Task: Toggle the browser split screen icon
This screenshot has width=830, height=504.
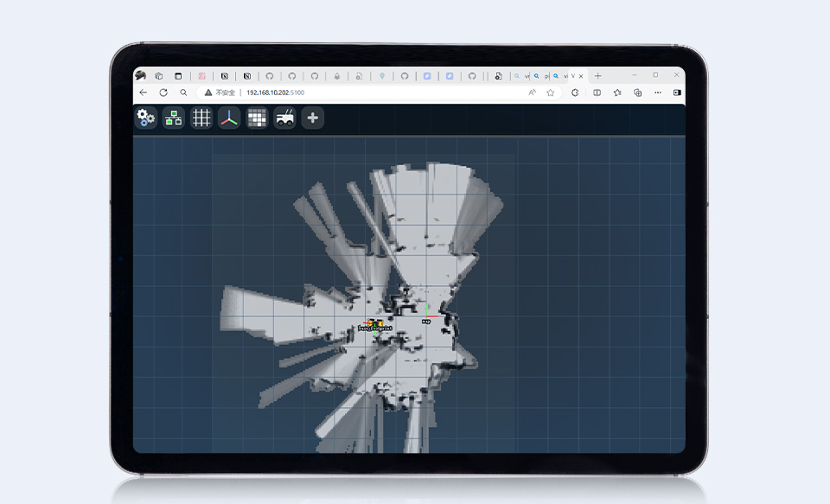Action: pyautogui.click(x=597, y=93)
